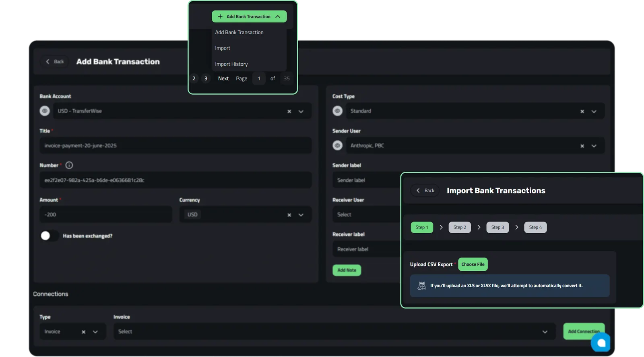Screen dimensions: 644x357
Task: Click the Receiver label input
Action: tap(366, 249)
